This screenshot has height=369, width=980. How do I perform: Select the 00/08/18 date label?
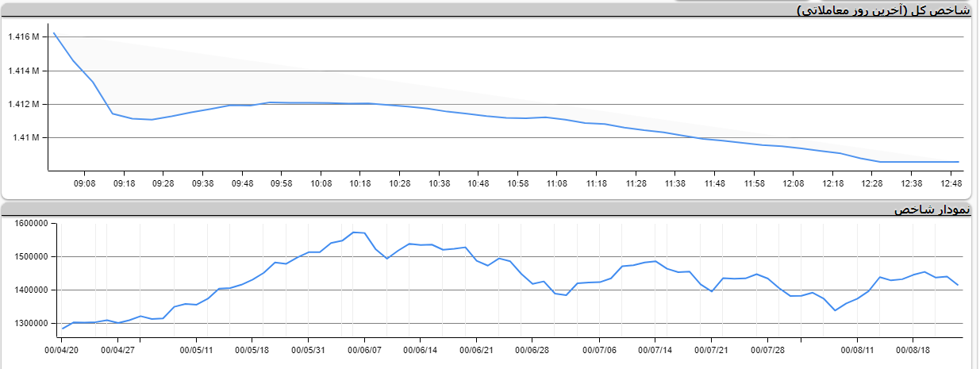click(913, 348)
